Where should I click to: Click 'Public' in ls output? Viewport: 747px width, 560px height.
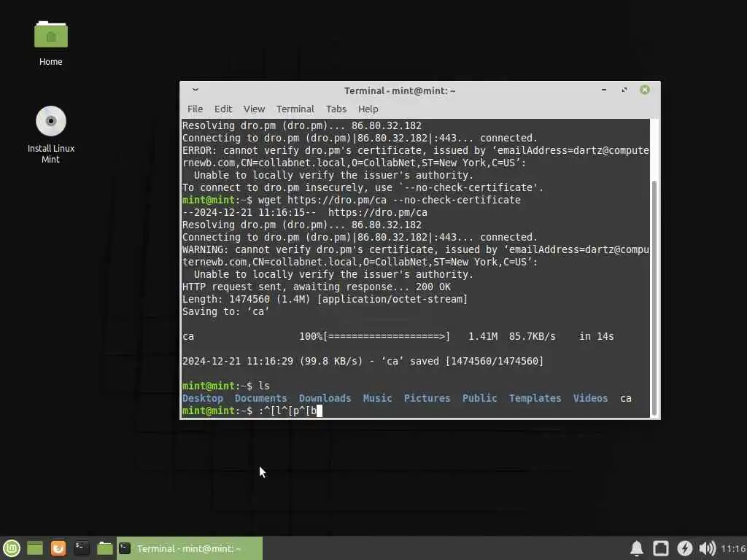click(479, 398)
